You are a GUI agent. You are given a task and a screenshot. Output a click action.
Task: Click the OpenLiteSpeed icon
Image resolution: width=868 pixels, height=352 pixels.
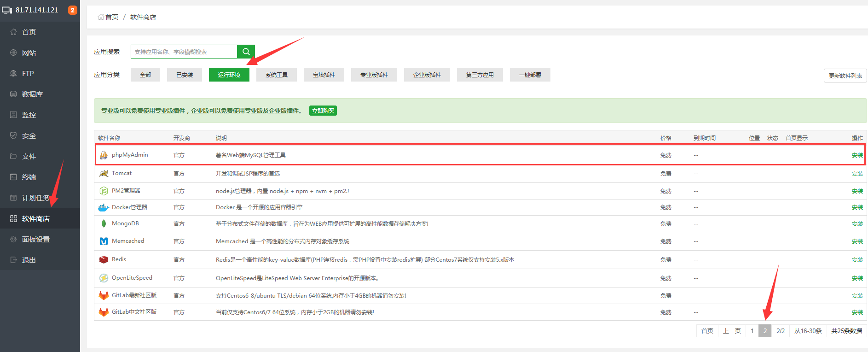(x=104, y=278)
